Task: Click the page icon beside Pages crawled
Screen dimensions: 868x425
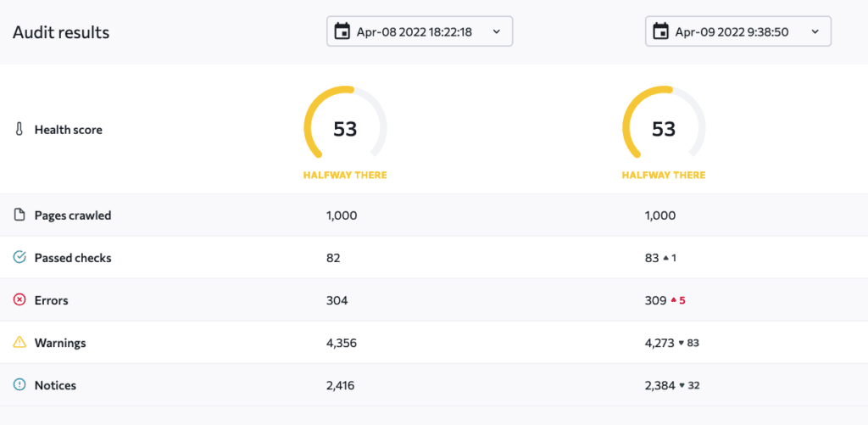Action: coord(19,215)
